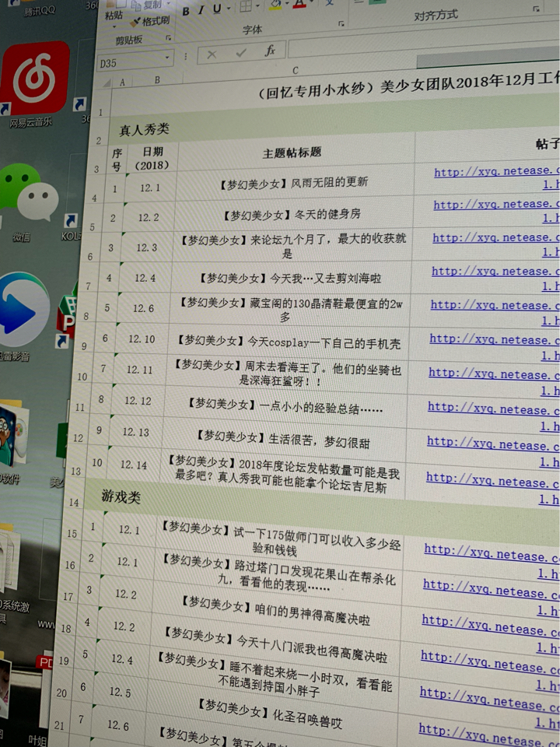Click the cell borders icon
Viewport: 560px width, 747px height.
click(246, 6)
